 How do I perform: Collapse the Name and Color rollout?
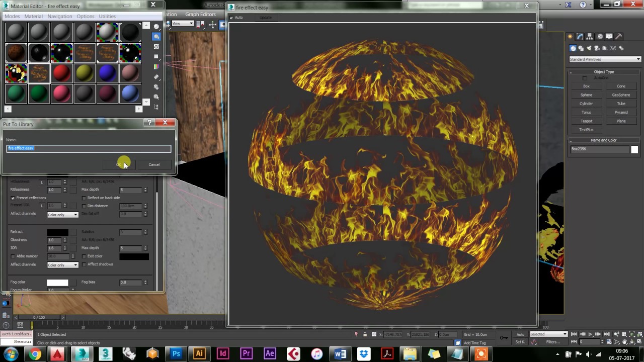(604, 140)
